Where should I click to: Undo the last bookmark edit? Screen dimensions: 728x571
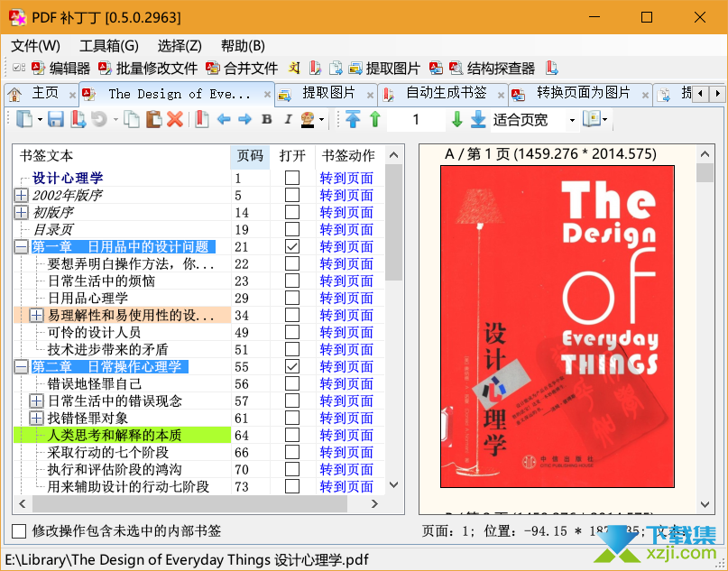(99, 120)
